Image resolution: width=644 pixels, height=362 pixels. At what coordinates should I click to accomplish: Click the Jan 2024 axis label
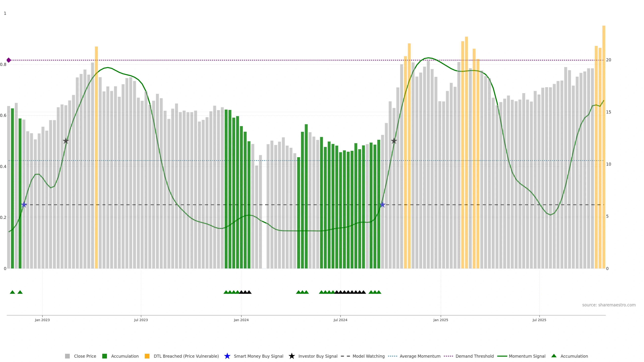[x=241, y=320]
